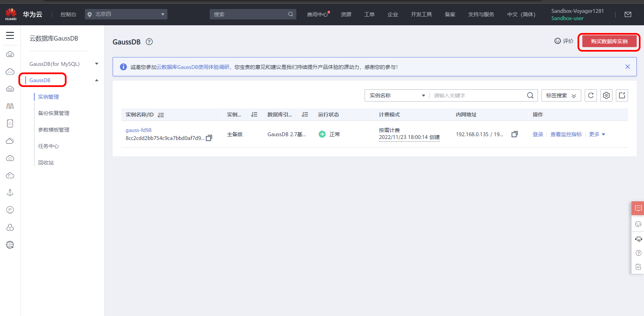Image resolution: width=644 pixels, height=316 pixels.
Task: Click the first cloud server sidebar icon
Action: [x=10, y=54]
